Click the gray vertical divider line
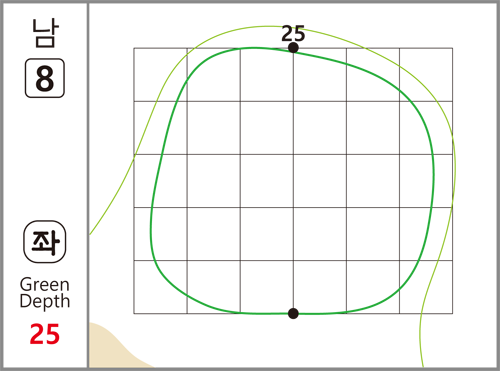Screen dimensions: 500x371 tap(88, 185)
